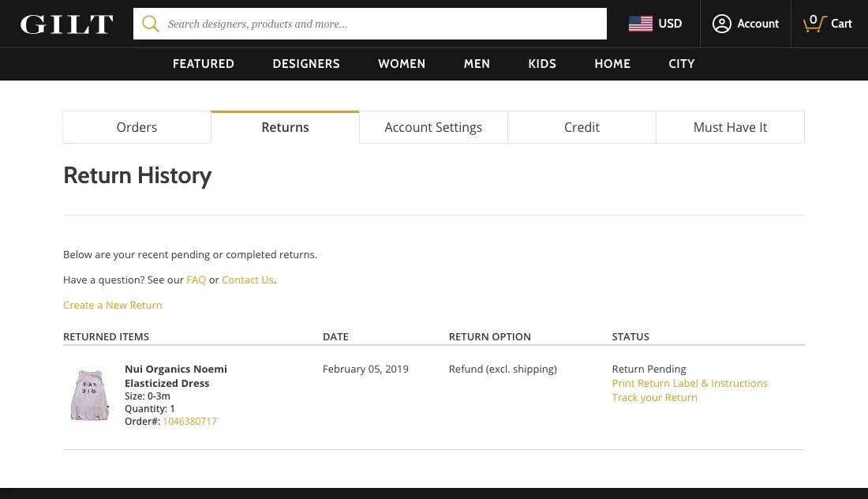
Task: Open the Nui Organics dress thumbnail
Action: (90, 396)
